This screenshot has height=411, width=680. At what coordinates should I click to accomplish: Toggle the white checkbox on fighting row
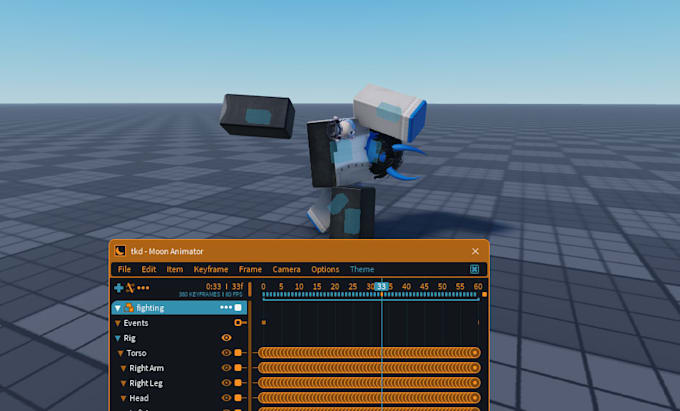[238, 307]
